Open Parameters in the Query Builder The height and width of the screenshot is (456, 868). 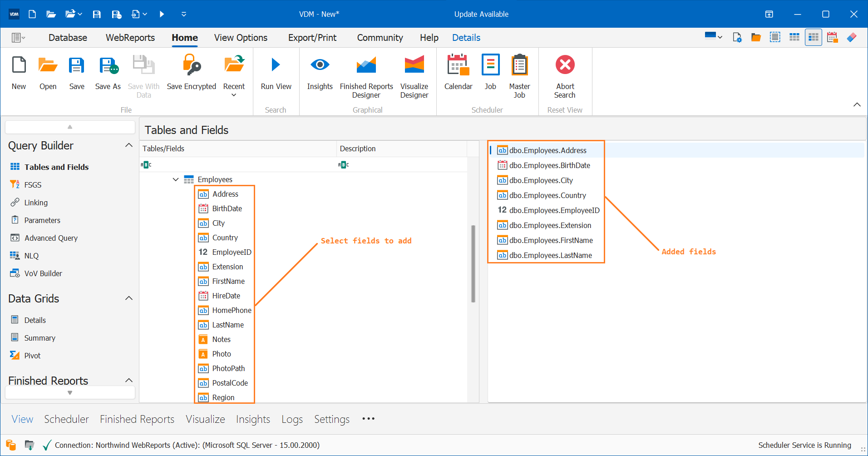pyautogui.click(x=42, y=220)
